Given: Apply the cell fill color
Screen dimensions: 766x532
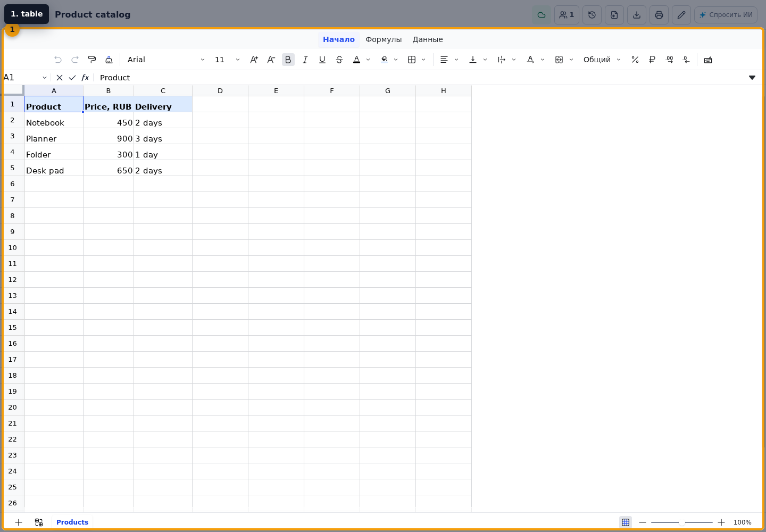Looking at the screenshot, I should (x=385, y=60).
